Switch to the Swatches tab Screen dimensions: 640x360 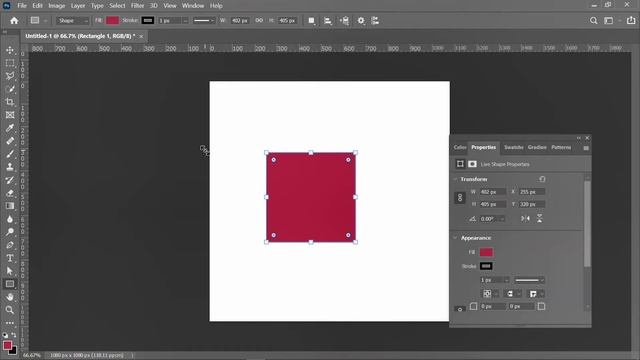[514, 147]
